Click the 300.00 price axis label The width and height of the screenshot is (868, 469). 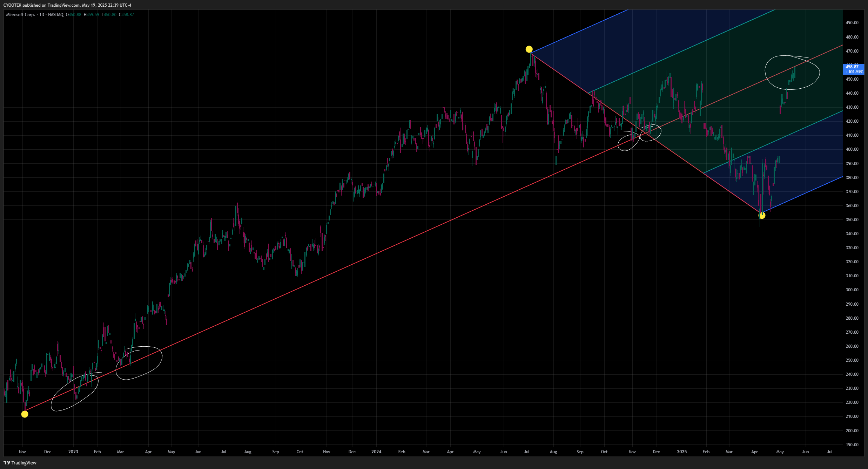(852, 290)
